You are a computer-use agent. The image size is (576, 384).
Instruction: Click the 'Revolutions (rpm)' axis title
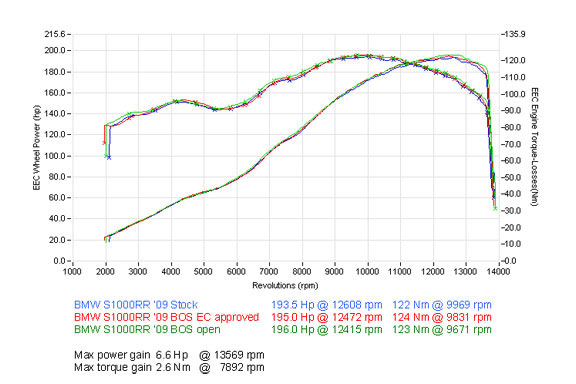tap(285, 286)
